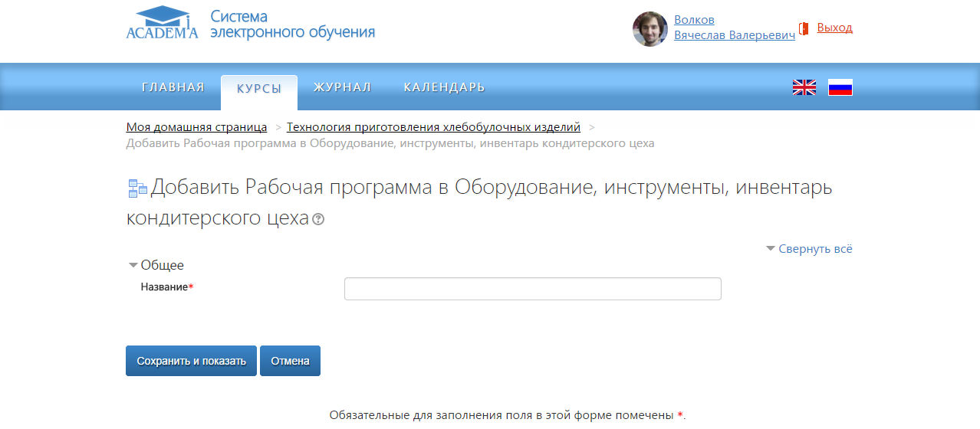Switch language with the Russian flag
980x429 pixels.
(840, 87)
